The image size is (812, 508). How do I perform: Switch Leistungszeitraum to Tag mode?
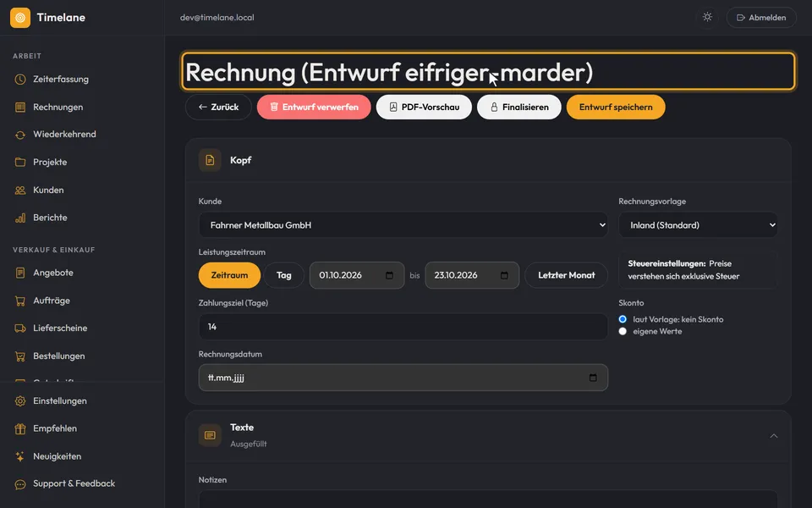pos(284,275)
